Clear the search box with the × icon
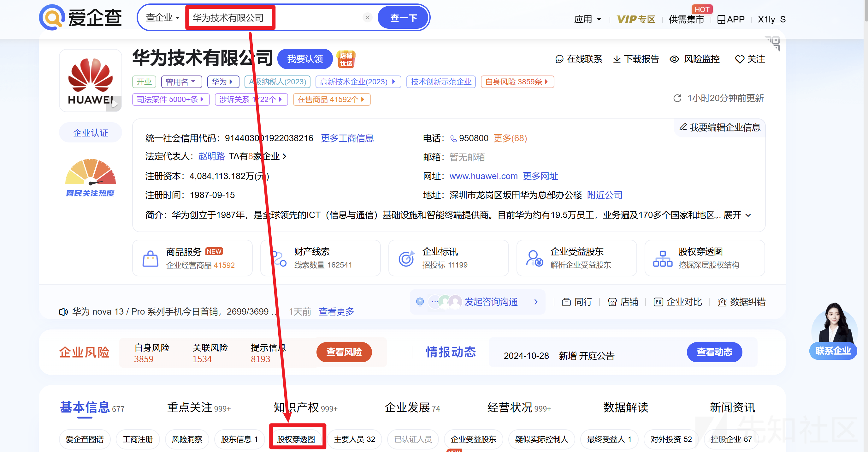The width and height of the screenshot is (868, 452). [367, 17]
